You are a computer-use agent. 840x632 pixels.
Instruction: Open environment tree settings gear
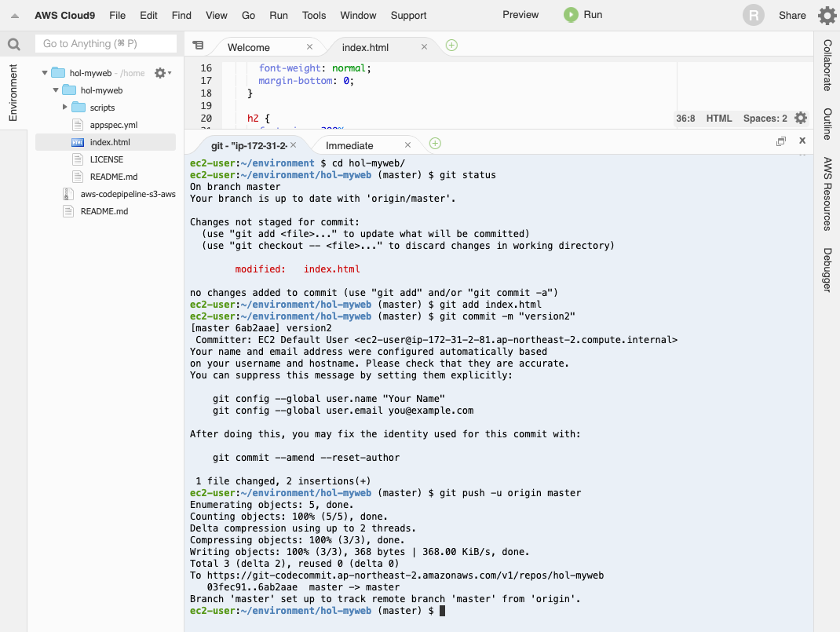pos(163,73)
